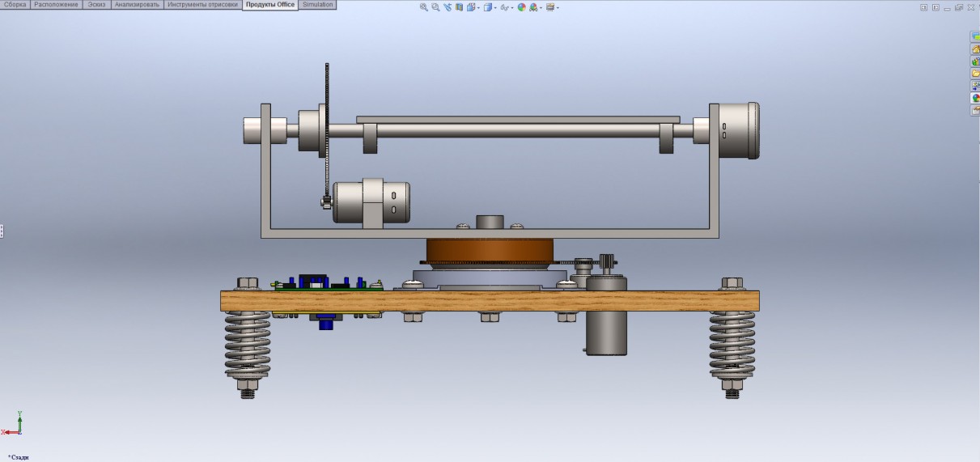Open the View Palette task pane icon
980x462 pixels.
(975, 86)
